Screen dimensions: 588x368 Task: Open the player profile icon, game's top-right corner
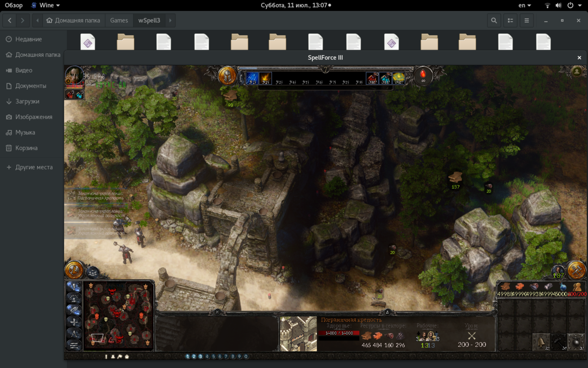click(x=577, y=72)
